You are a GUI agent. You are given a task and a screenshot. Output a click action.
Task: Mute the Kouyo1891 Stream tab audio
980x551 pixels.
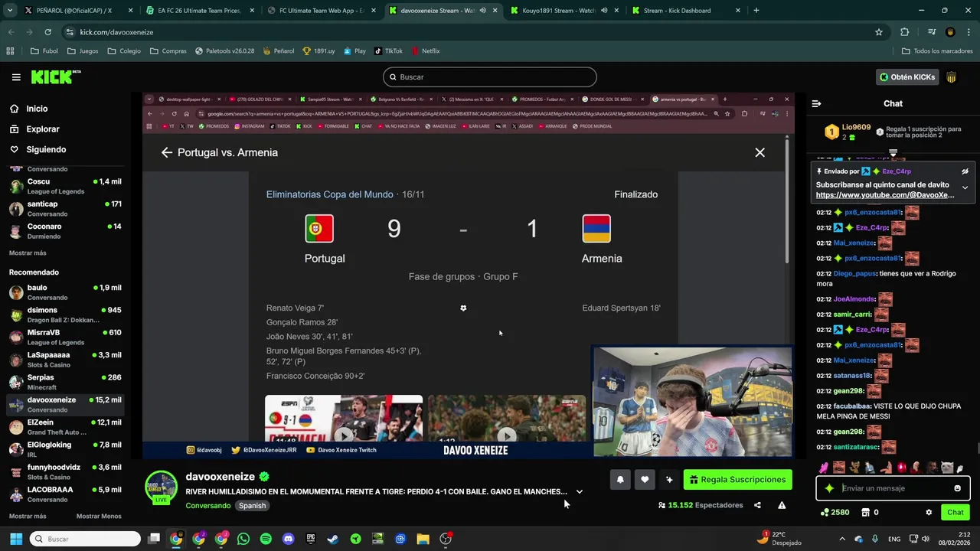604,11
